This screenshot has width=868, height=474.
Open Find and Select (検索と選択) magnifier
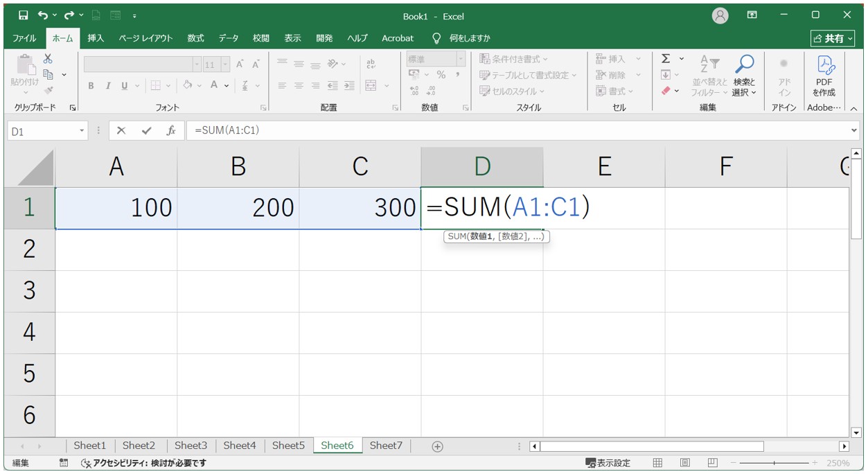click(744, 76)
